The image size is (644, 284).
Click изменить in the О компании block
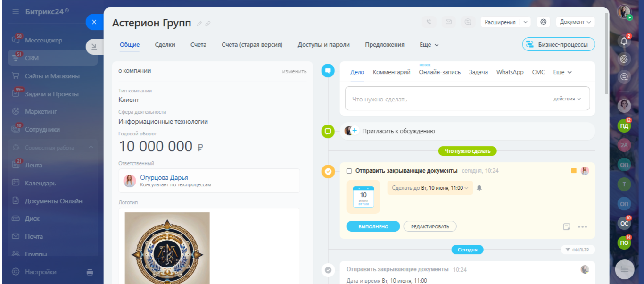295,71
